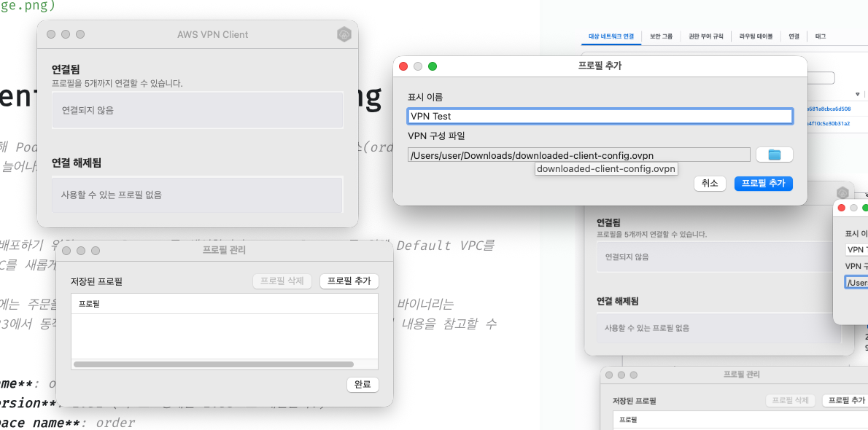868x430 pixels.
Task: Focus the 표시 이름 field containing VPN Test
Action: click(600, 116)
